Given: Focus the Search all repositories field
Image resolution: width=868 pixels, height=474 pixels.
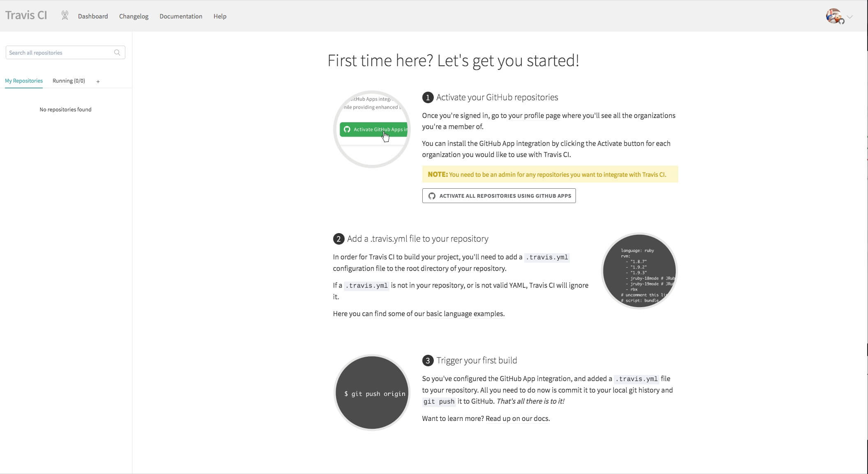Looking at the screenshot, I should 65,53.
